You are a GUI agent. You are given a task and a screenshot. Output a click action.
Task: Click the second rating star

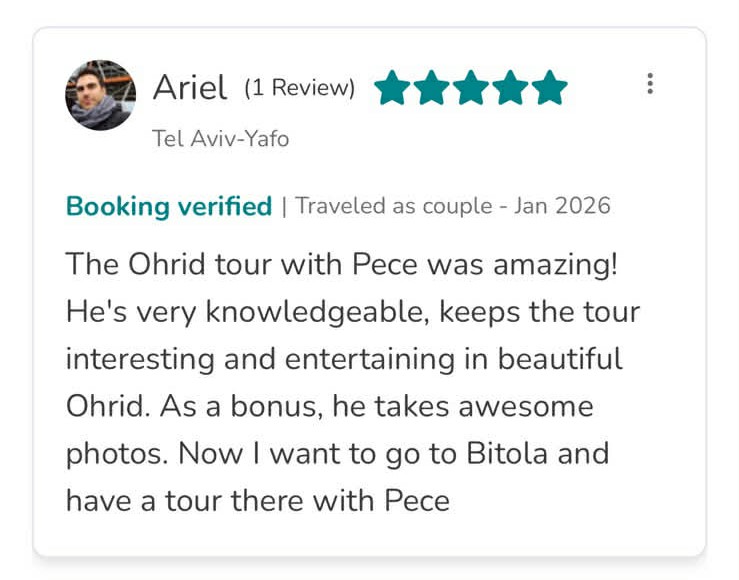[431, 88]
